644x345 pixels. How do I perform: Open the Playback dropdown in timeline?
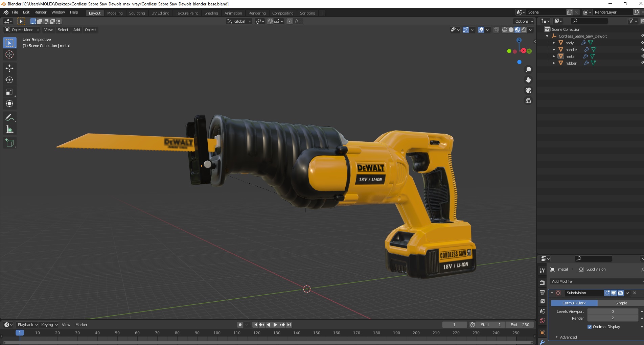tap(27, 325)
